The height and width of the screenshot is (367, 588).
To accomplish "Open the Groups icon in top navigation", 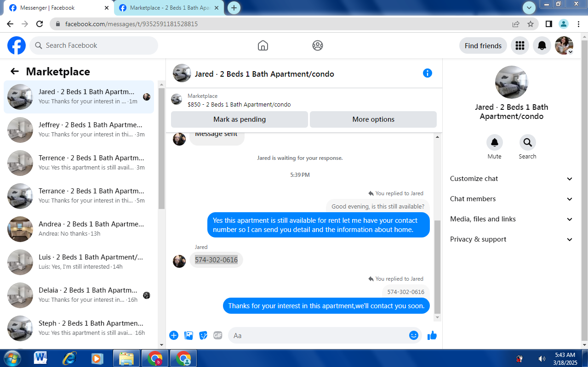I will (x=318, y=45).
